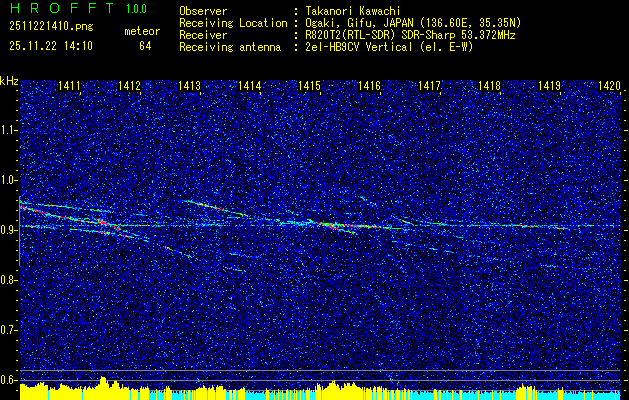Click the 1.0 kHz axis value
The height and width of the screenshot is (400, 629).
(8, 180)
